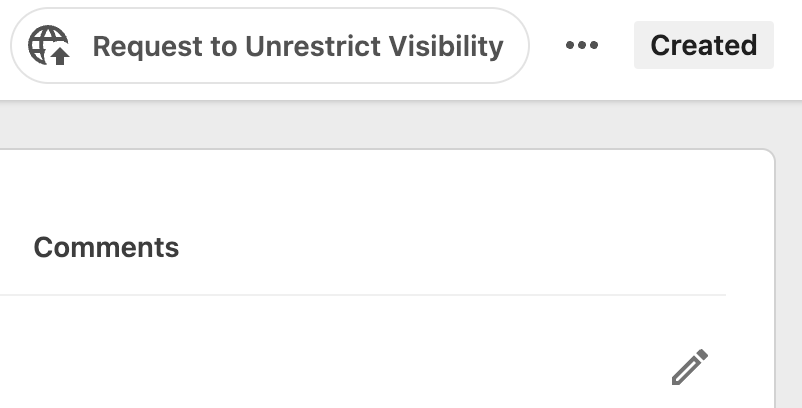
Task: Request unrestricted visibility for this item
Action: [x=269, y=46]
